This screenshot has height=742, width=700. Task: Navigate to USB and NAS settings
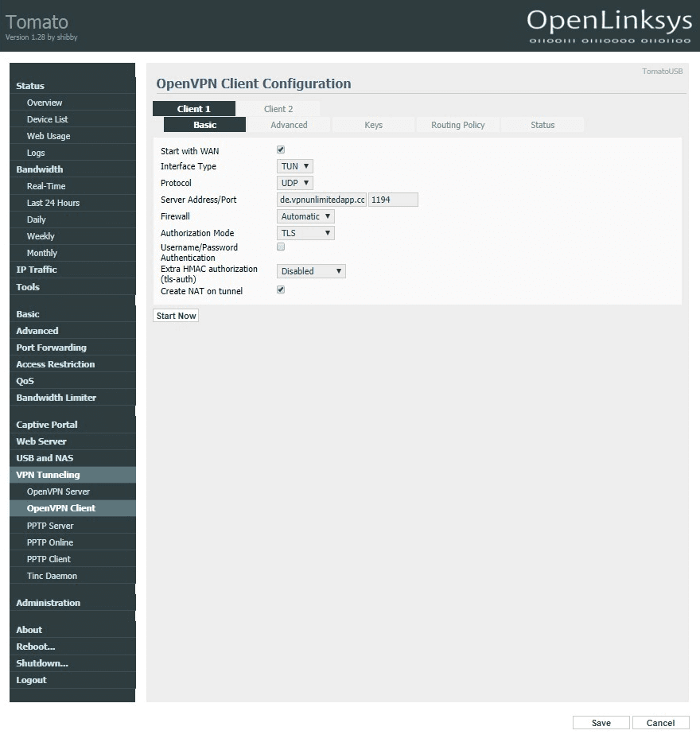(44, 457)
